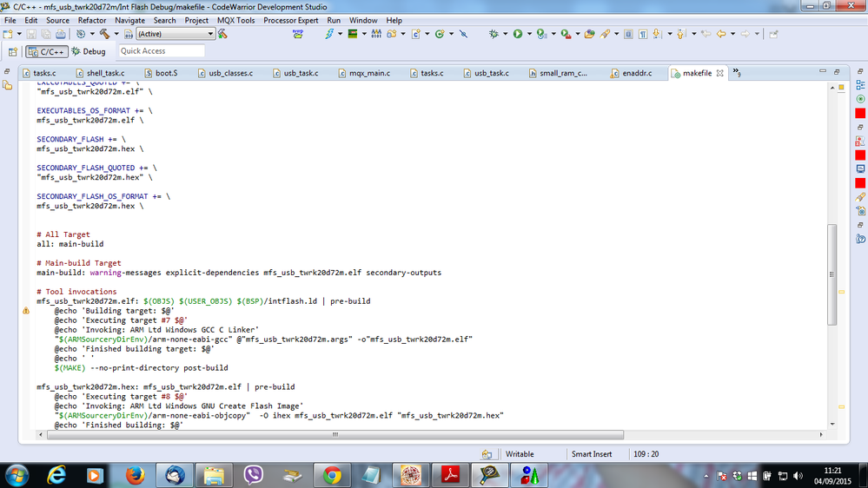868x488 pixels.
Task: Click the green Run play icon
Action: click(518, 34)
